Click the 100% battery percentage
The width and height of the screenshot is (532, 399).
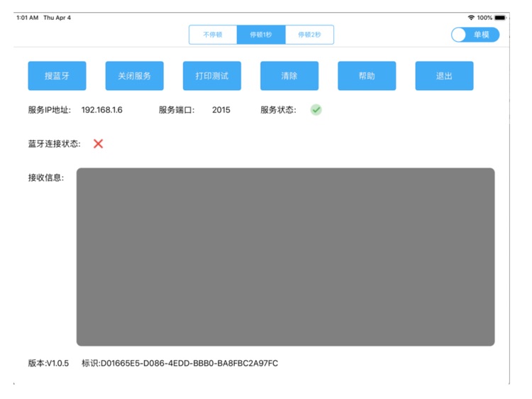click(x=484, y=18)
